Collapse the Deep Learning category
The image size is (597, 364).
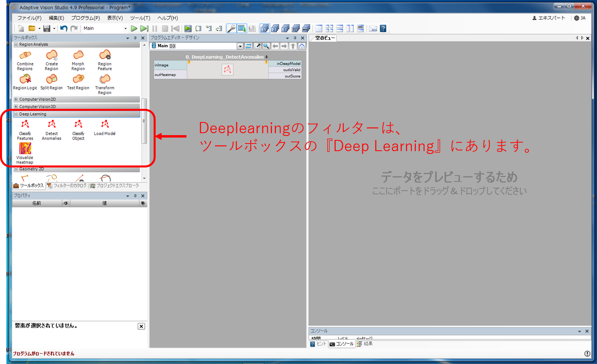pos(16,114)
